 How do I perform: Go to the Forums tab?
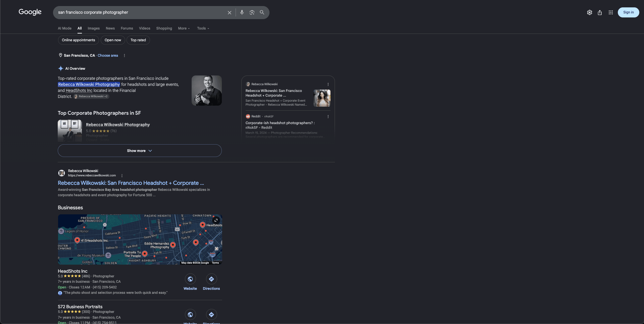tap(127, 29)
